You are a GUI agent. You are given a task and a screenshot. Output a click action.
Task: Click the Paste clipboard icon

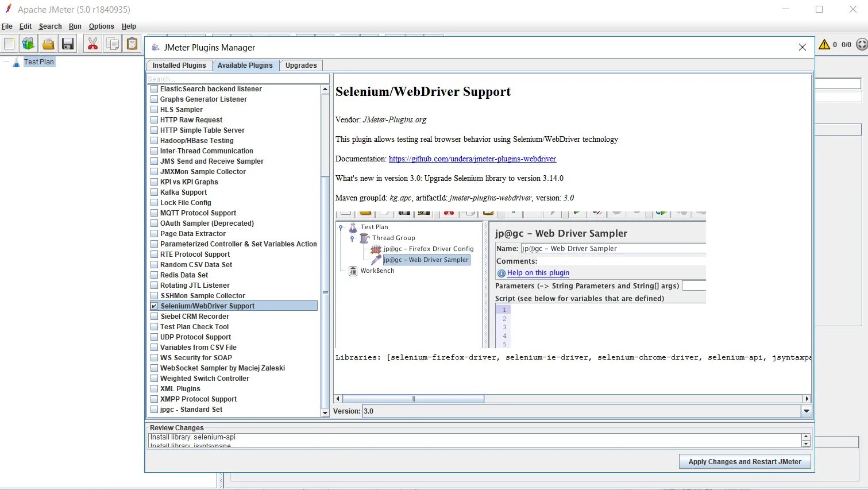pos(132,44)
